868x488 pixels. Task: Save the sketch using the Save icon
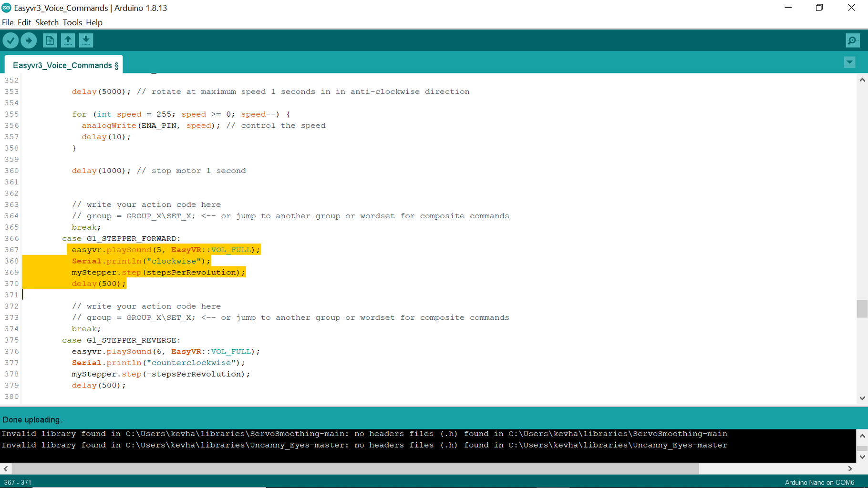pos(86,41)
